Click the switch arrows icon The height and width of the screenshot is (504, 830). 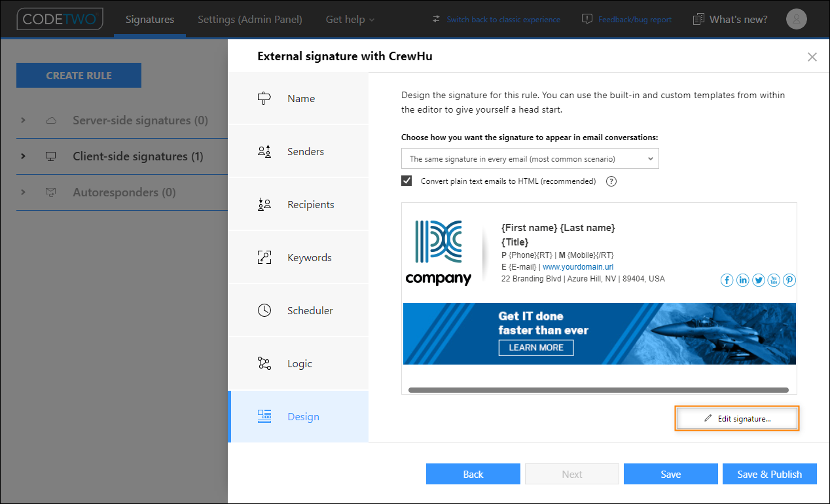coord(437,19)
